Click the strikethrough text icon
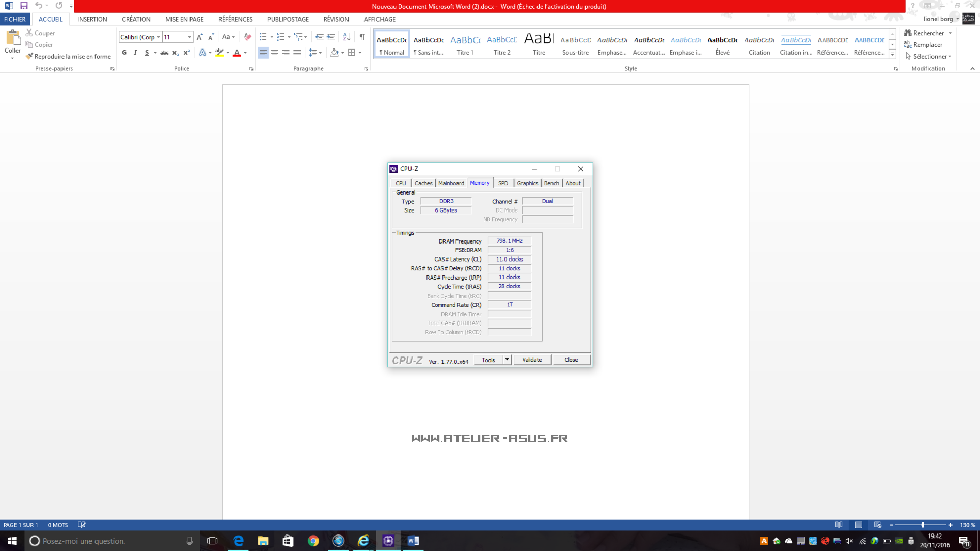 coord(164,53)
